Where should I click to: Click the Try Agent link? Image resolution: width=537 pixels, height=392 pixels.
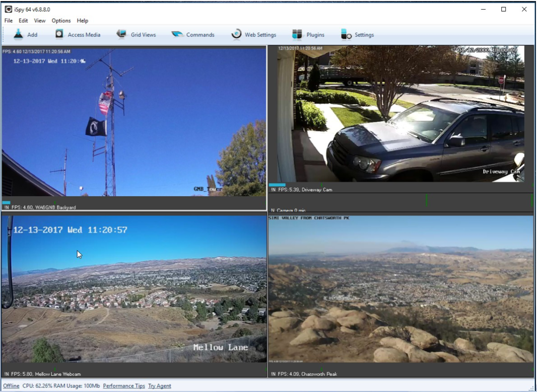(160, 386)
